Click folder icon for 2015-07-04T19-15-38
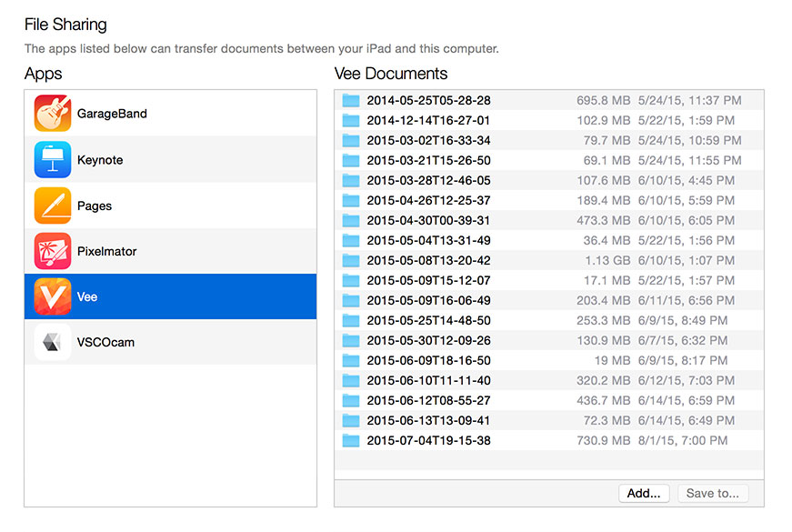The width and height of the screenshot is (792, 532). pyautogui.click(x=351, y=440)
